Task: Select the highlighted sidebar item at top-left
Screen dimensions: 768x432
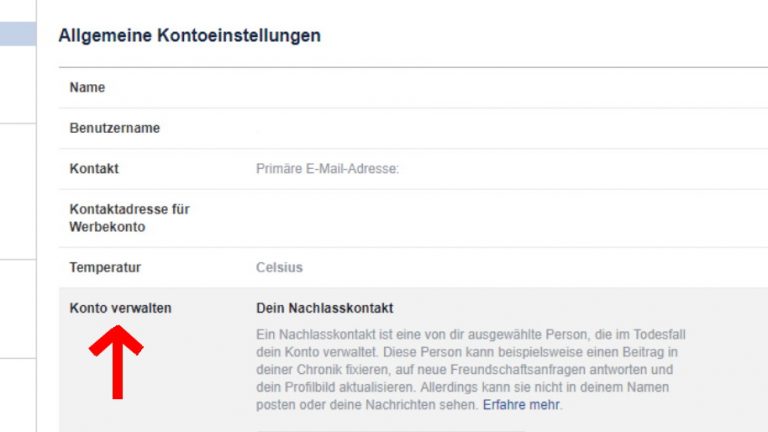Action: click(18, 34)
